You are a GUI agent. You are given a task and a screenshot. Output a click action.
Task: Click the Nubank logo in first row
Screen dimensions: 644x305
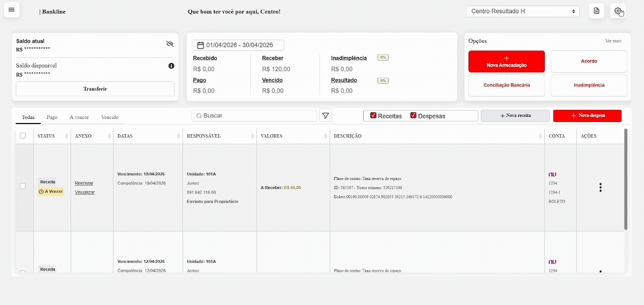tap(552, 174)
